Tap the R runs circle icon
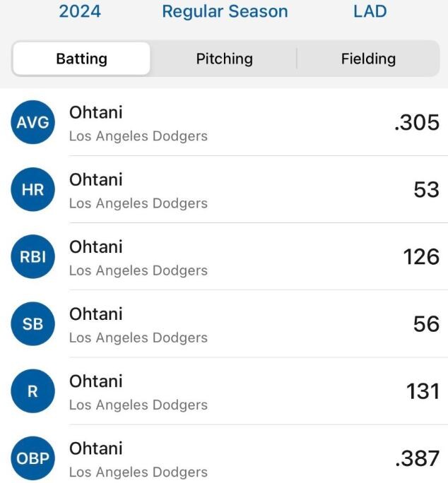This screenshot has width=448, height=483. tap(33, 391)
